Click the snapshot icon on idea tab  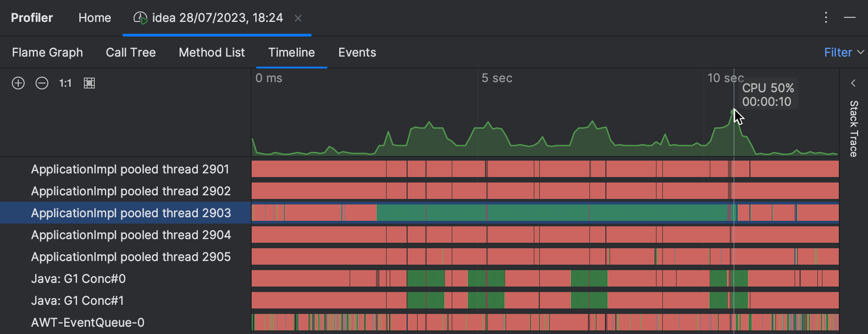click(x=140, y=18)
